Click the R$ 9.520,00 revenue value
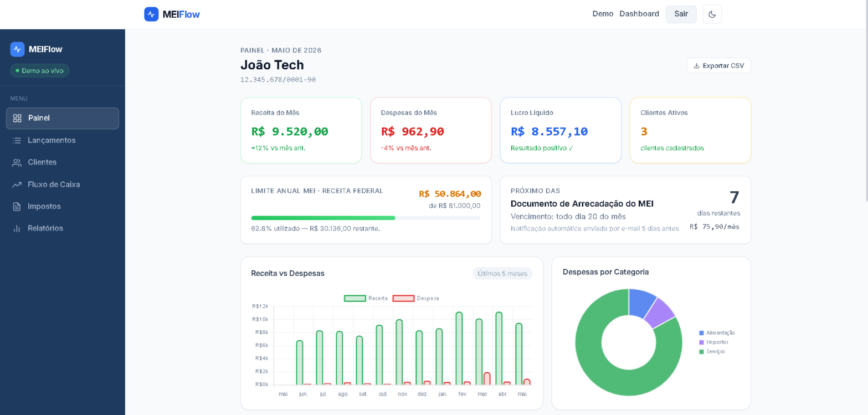Screen dimensions: 868x415 290,132
